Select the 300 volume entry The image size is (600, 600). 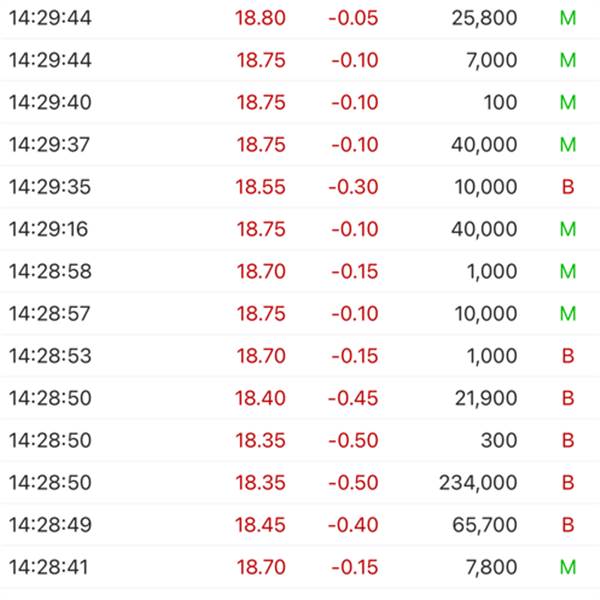pos(499,440)
